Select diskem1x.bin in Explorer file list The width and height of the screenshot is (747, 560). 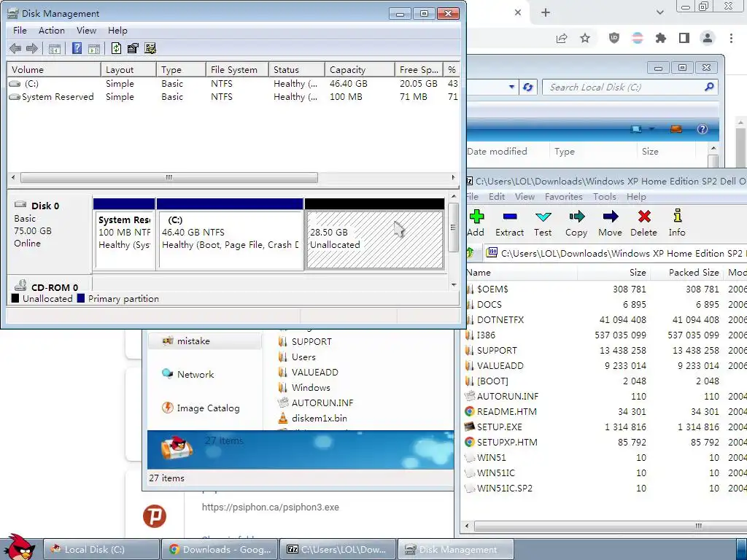click(319, 418)
